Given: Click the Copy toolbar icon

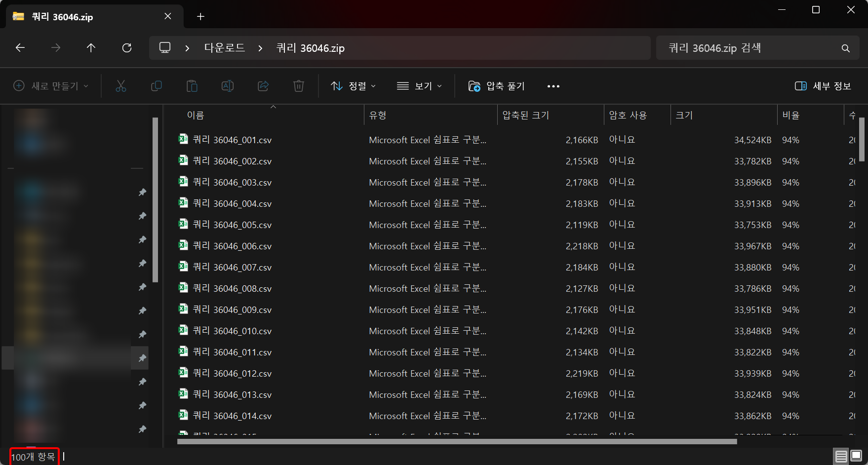Looking at the screenshot, I should click(157, 86).
